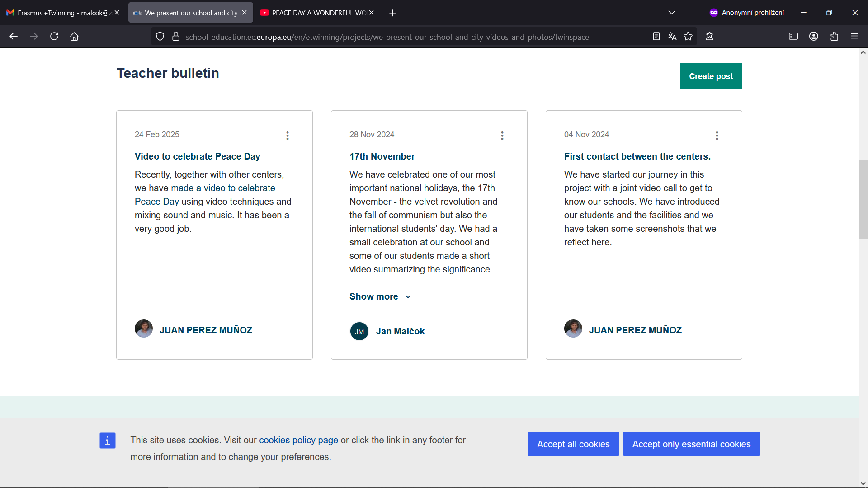Open sidebar panel icon in toolbar
The image size is (868, 488).
coord(793,37)
